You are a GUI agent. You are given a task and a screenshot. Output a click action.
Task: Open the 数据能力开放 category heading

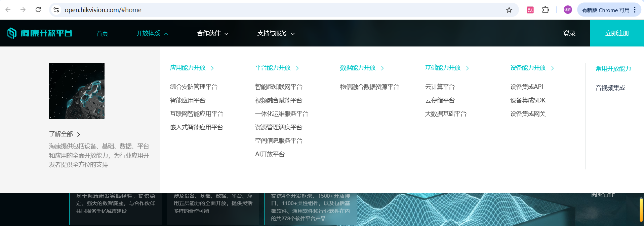click(x=362, y=68)
